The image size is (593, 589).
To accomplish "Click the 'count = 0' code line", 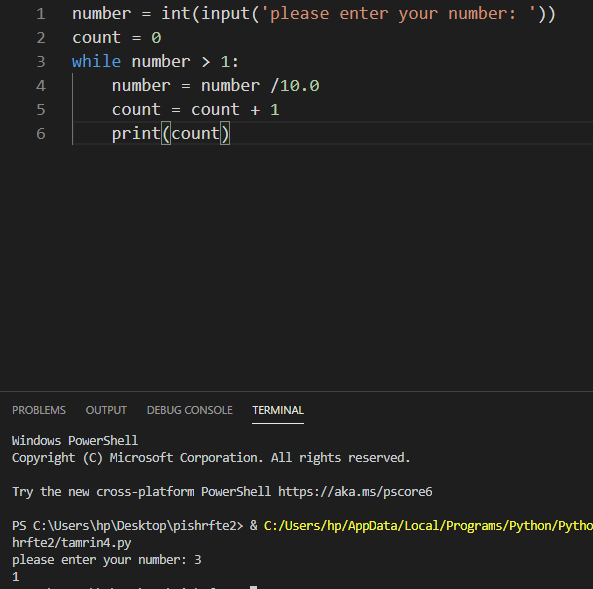I will coord(117,37).
